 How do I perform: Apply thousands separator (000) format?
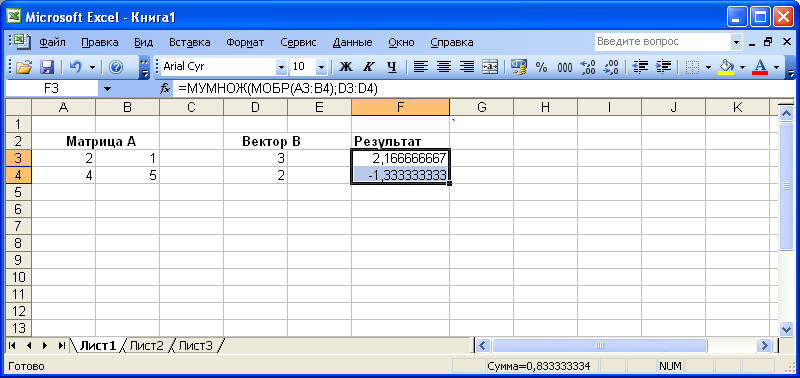(x=565, y=67)
